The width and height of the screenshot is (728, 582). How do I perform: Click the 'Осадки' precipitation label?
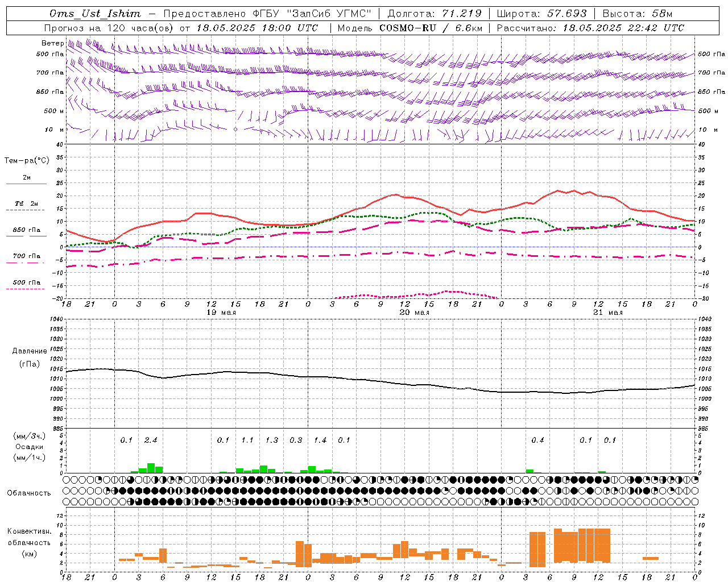tap(30, 447)
